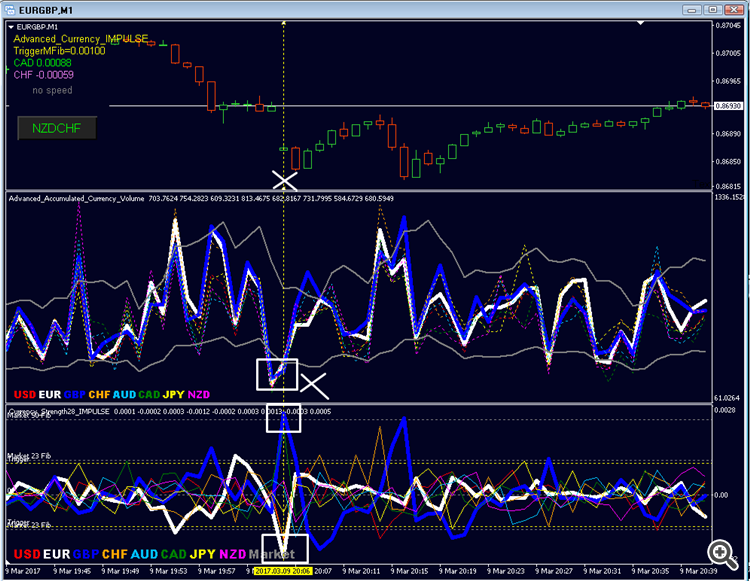Click the CAD 0.00088 value

tap(43, 63)
